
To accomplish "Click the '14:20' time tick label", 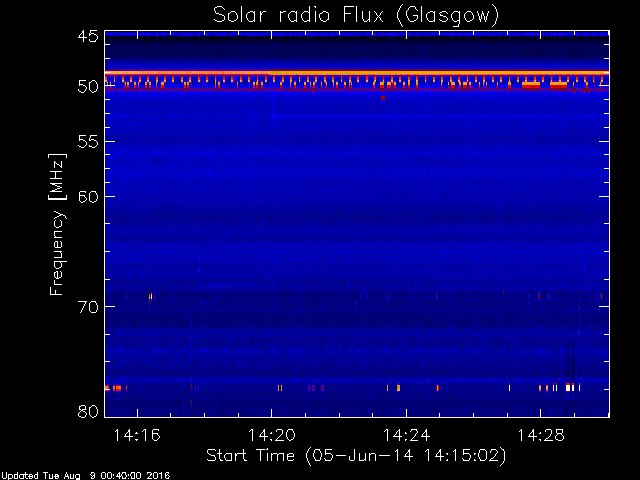I will click(x=271, y=435).
